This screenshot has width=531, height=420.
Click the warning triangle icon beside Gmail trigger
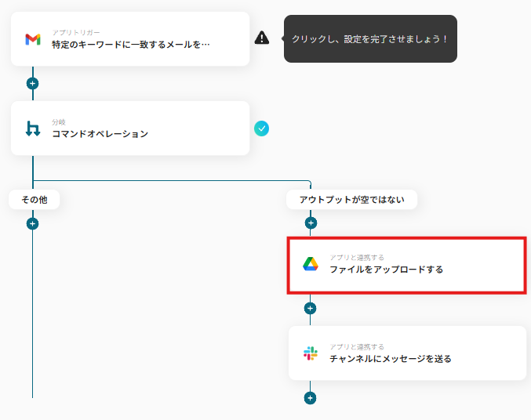(x=262, y=38)
